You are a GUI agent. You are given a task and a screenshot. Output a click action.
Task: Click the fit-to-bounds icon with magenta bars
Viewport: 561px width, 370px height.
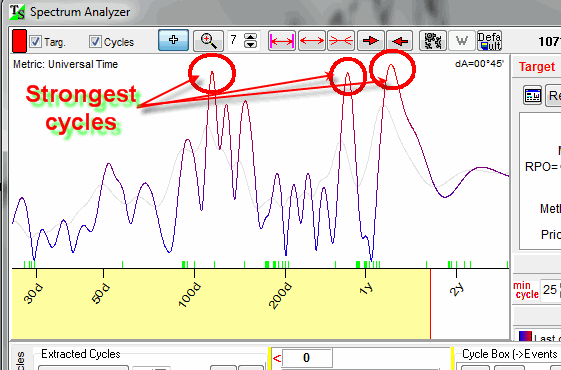coord(282,40)
